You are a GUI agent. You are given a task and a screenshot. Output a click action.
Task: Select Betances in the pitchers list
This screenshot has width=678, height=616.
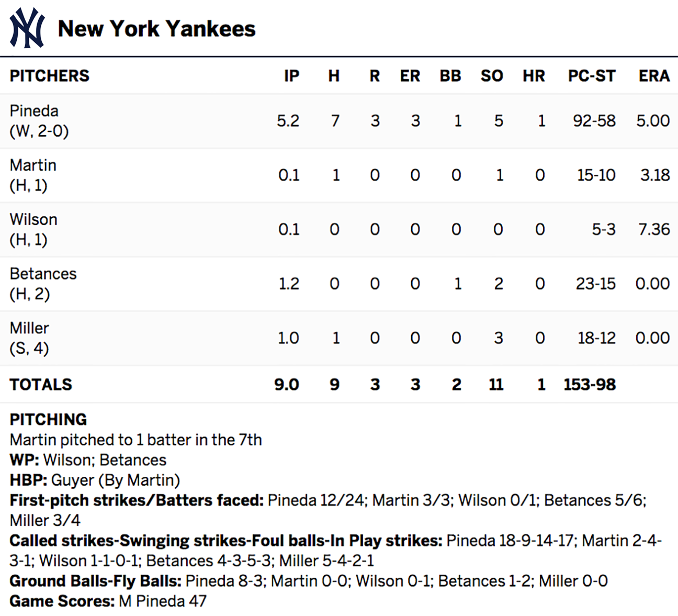43,274
